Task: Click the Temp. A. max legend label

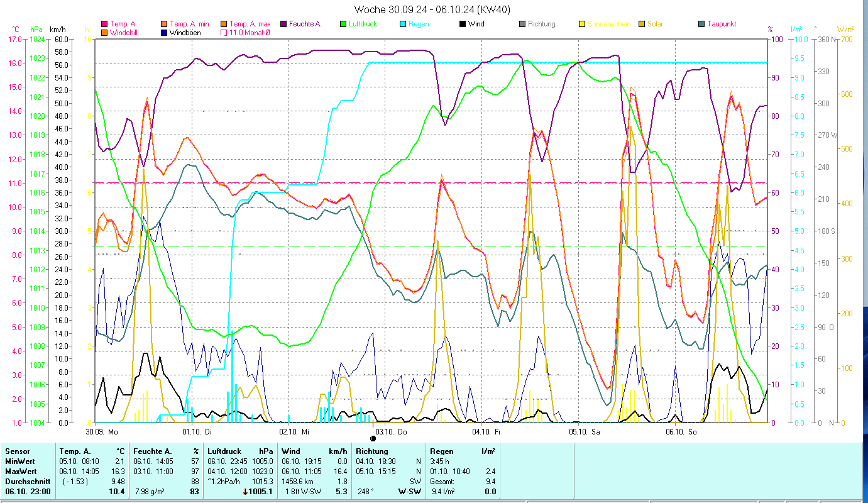Action: click(250, 24)
